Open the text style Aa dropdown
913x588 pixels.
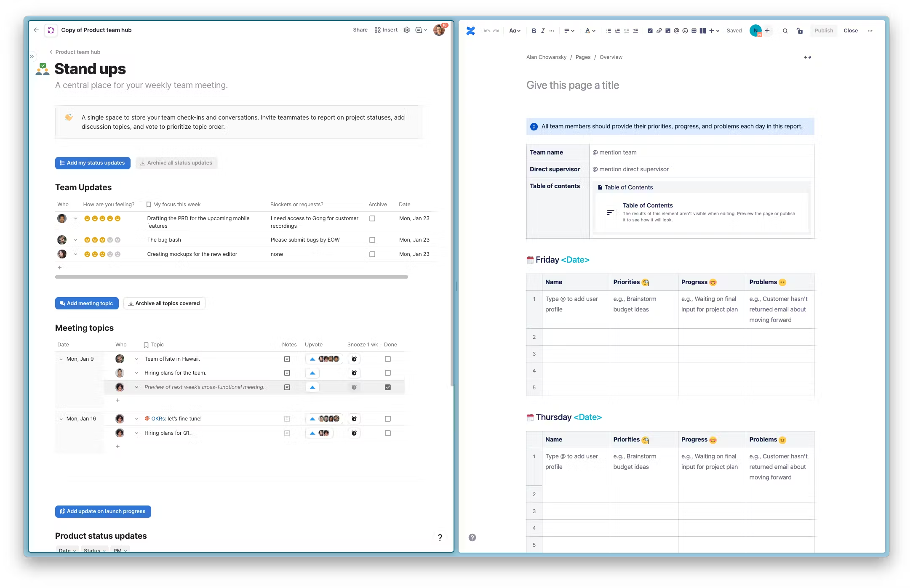[515, 31]
